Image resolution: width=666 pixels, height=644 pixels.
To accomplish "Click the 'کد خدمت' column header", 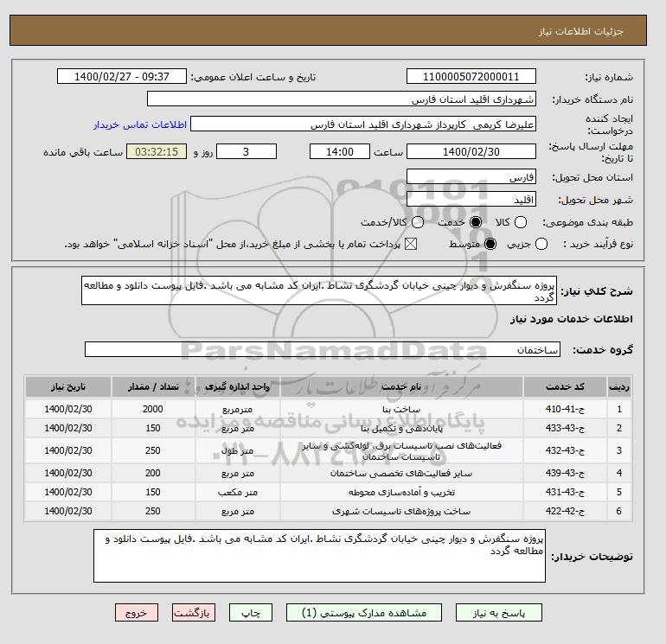I will click(x=565, y=386).
